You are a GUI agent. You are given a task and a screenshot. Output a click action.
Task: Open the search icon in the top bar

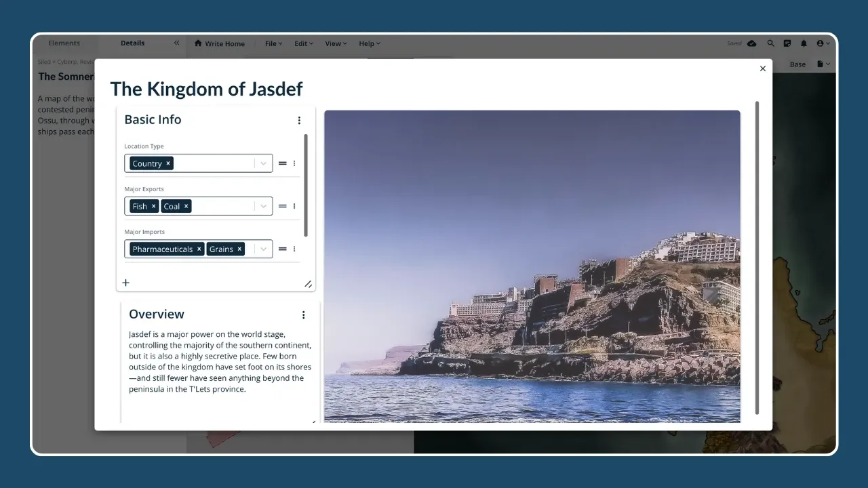(770, 43)
